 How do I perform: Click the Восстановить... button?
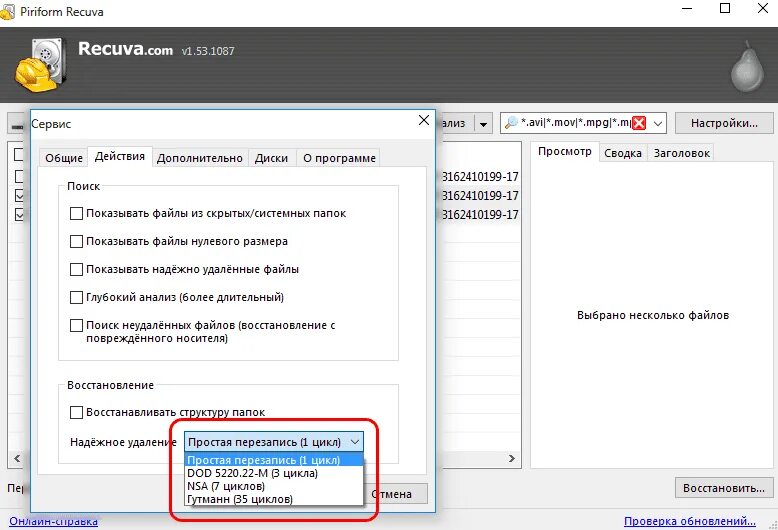tap(724, 488)
